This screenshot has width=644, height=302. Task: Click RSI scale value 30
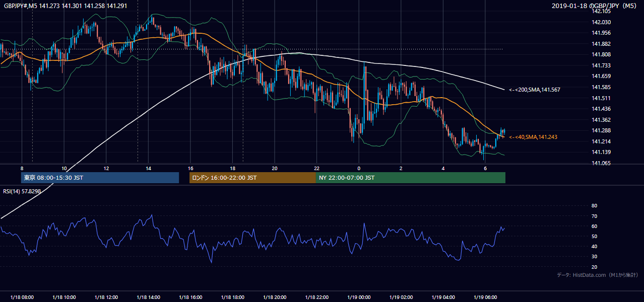[x=595, y=257]
